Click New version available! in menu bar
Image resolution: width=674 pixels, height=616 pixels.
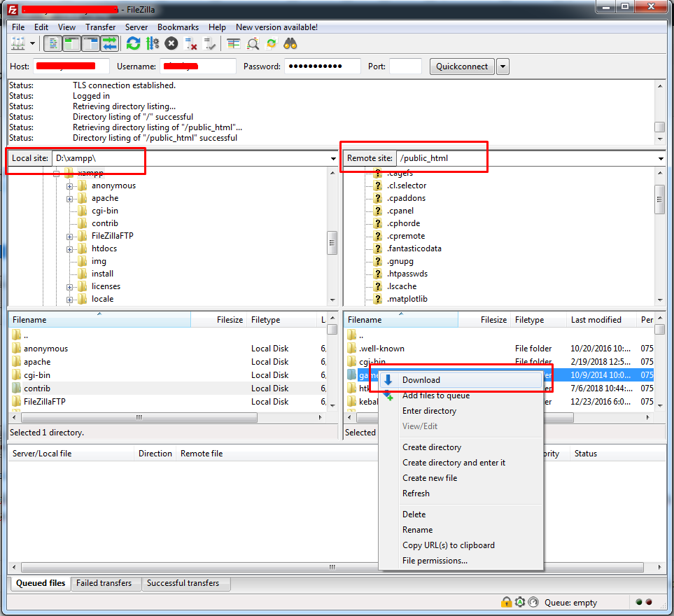(x=276, y=27)
